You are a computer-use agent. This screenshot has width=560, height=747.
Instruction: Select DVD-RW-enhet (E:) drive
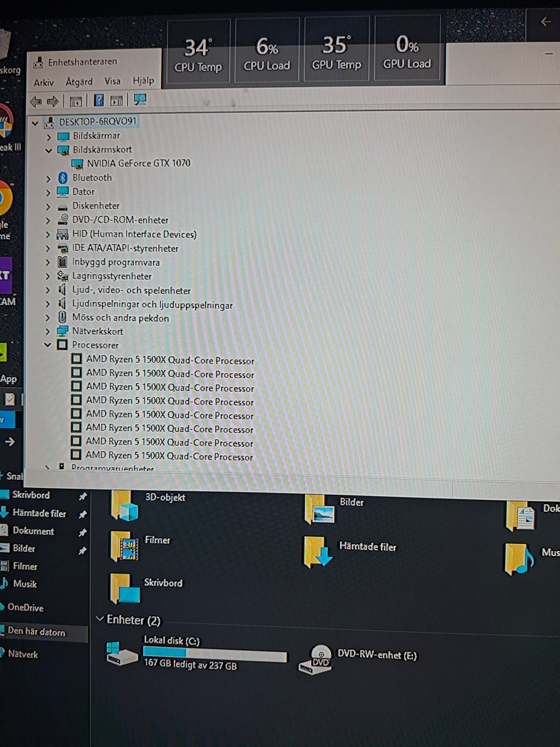point(358,659)
